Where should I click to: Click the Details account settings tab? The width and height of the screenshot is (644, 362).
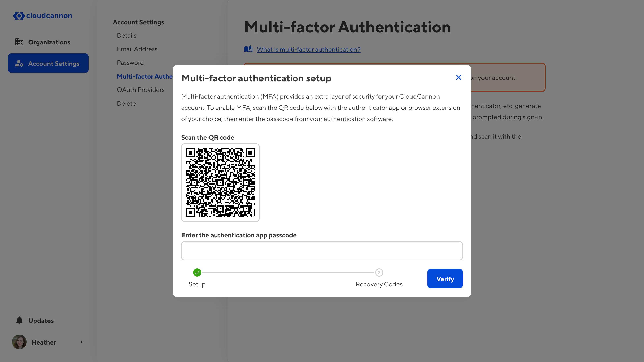tap(127, 35)
